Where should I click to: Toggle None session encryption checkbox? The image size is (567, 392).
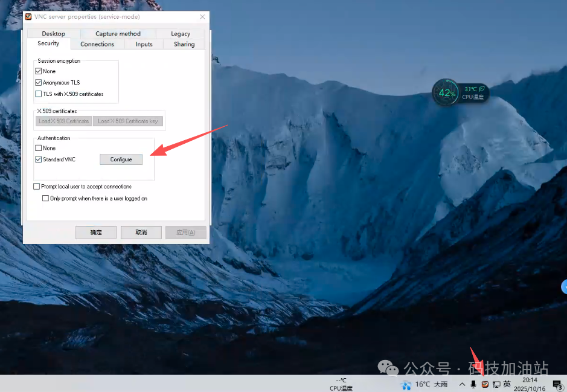click(x=38, y=71)
